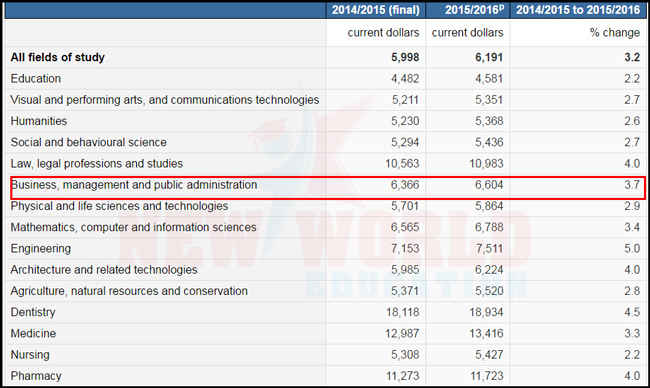Click the Dentistry value 18,934
Viewport: 650px width, 388px height.
[486, 312]
